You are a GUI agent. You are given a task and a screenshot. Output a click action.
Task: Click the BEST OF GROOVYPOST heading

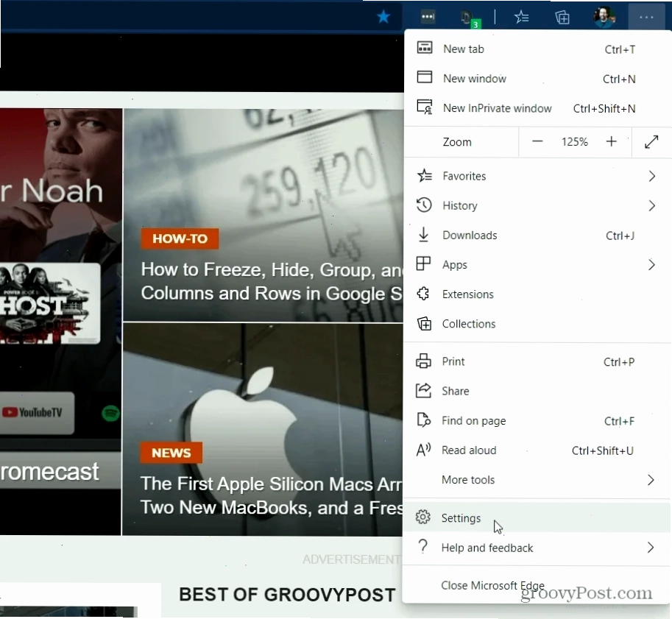pyautogui.click(x=287, y=595)
